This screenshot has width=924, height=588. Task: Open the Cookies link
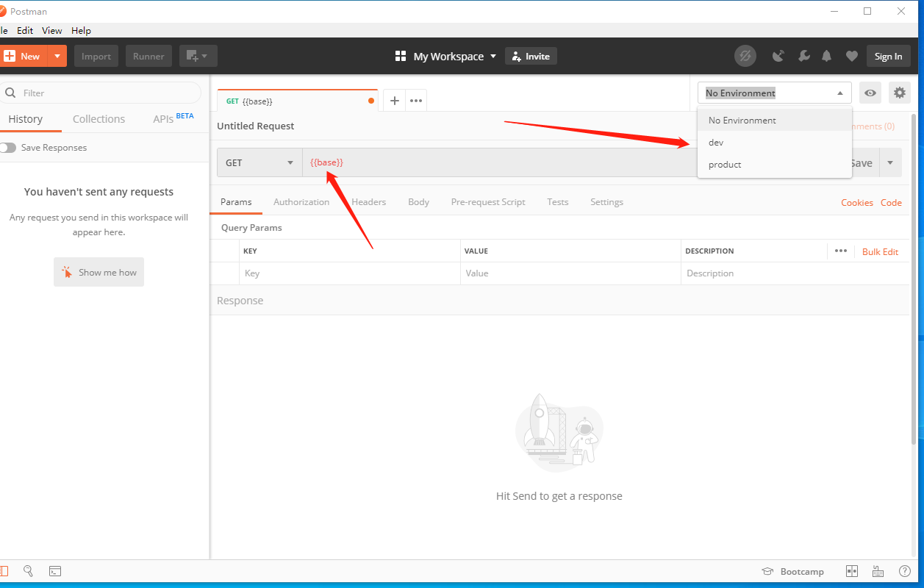click(x=857, y=203)
